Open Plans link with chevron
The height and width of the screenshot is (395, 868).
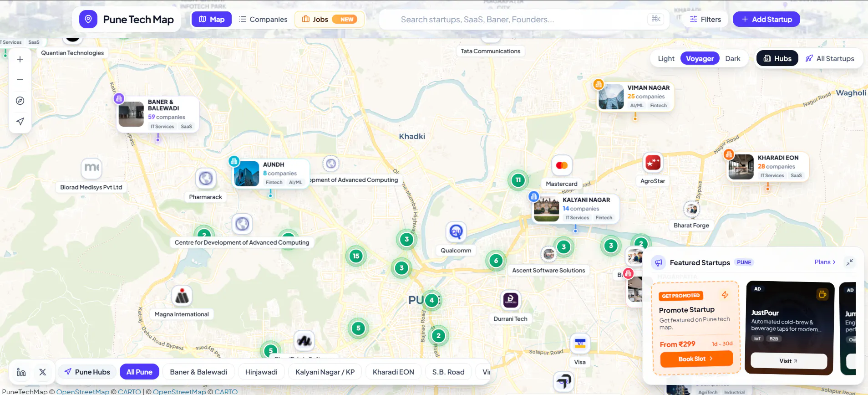point(825,262)
